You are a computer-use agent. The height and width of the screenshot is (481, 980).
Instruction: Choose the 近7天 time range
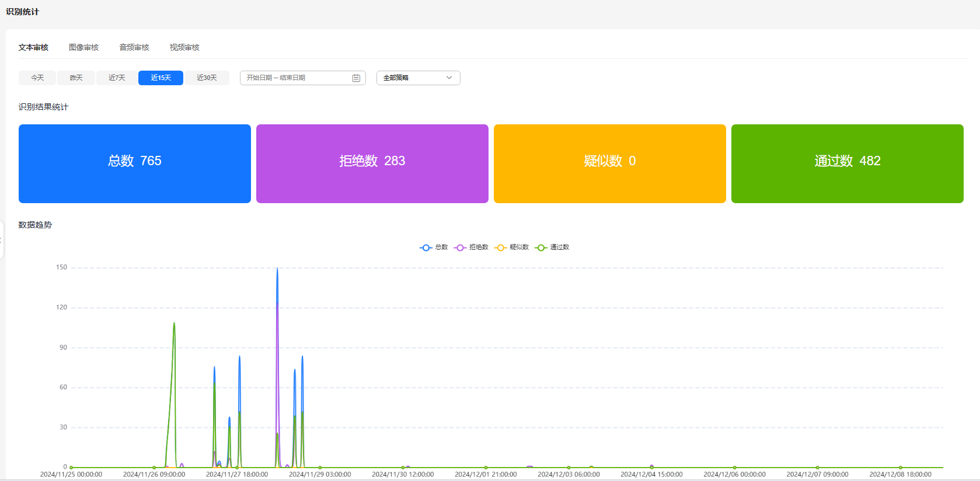(117, 78)
